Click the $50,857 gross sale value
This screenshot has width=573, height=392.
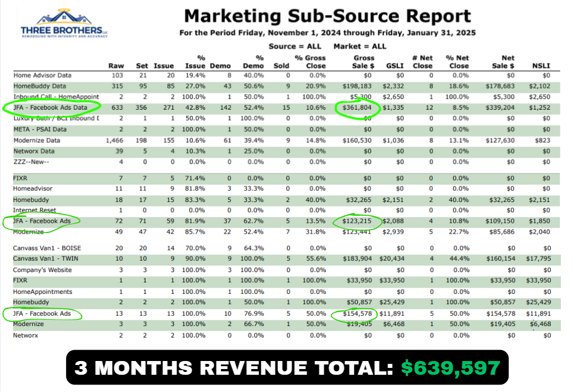coord(359,302)
